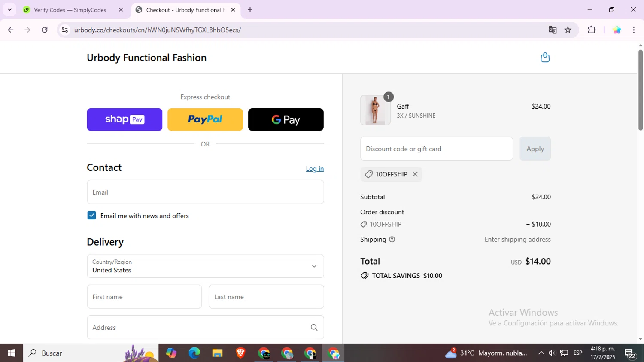Open Brave browser from the taskbar
644x362 pixels.
point(240,353)
